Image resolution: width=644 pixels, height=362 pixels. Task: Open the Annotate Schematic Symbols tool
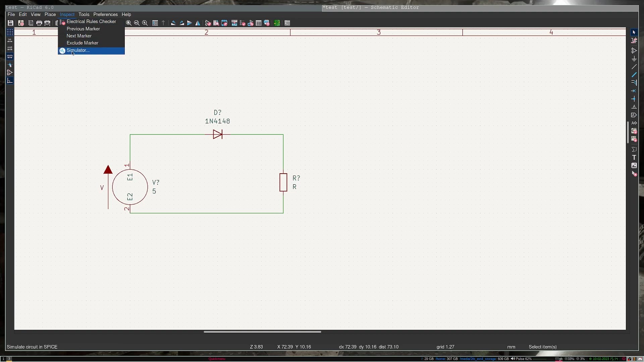(x=234, y=23)
